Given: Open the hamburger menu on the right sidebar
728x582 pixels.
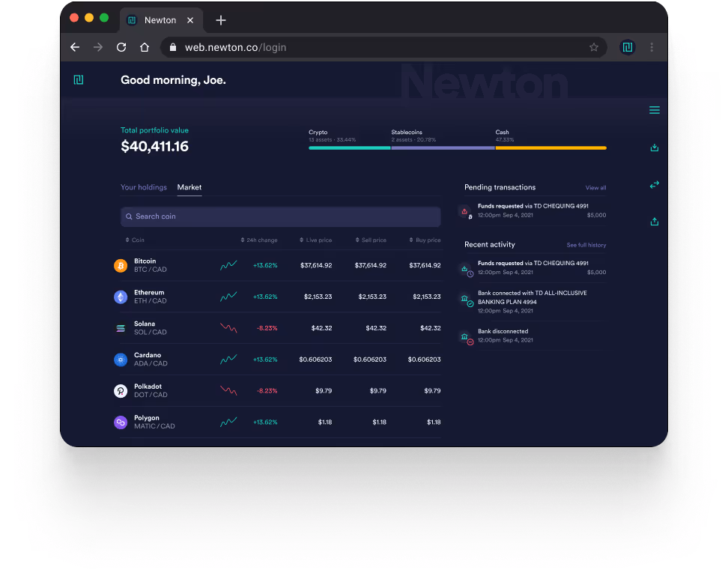Looking at the screenshot, I should (x=654, y=110).
